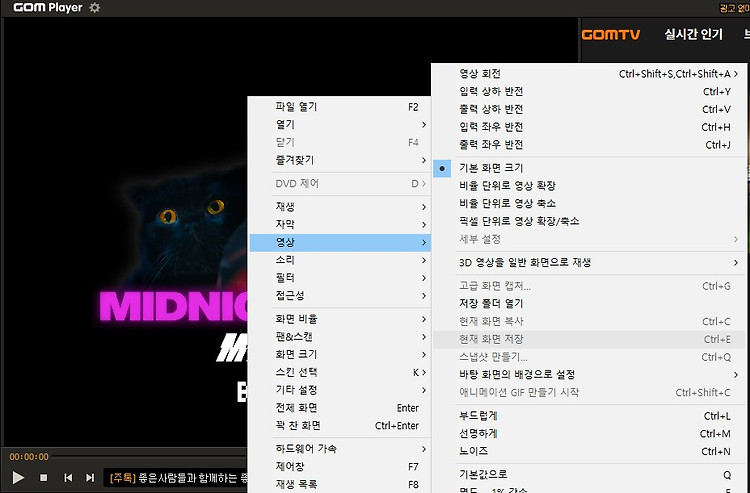Skip to the next track button
The image size is (750, 493).
click(x=90, y=477)
